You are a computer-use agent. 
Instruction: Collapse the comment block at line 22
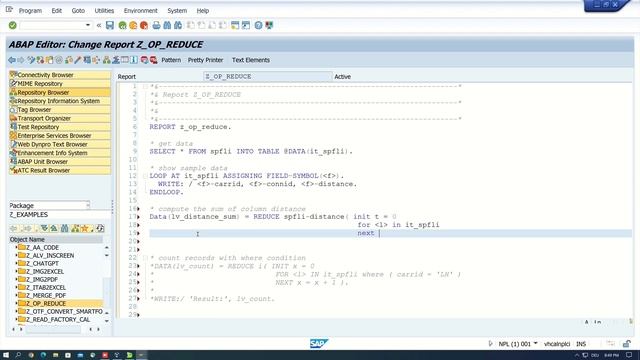click(x=145, y=258)
